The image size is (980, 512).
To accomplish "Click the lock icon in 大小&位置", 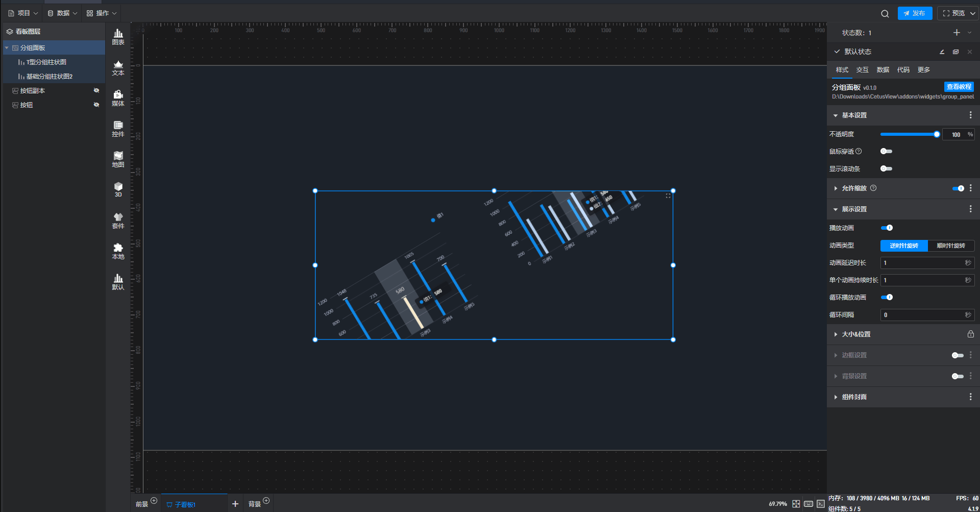I will pos(970,334).
